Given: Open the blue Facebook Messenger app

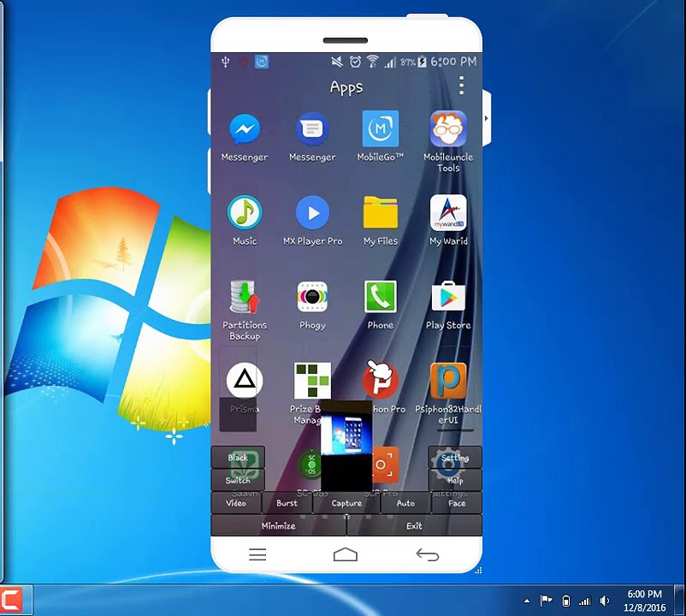Looking at the screenshot, I should click(245, 128).
